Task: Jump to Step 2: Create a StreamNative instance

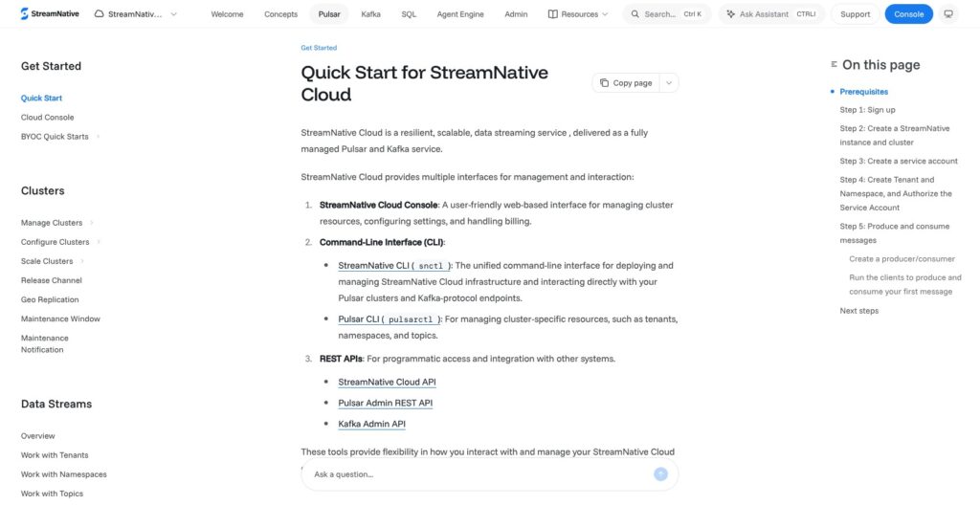Action: [x=895, y=136]
